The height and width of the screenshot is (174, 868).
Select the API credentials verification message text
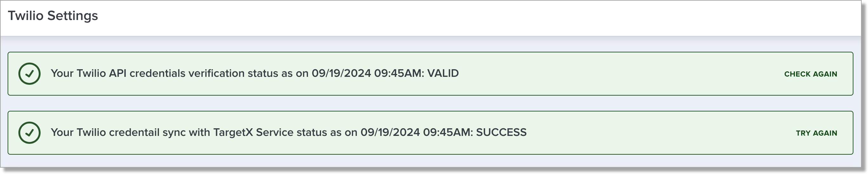(254, 74)
